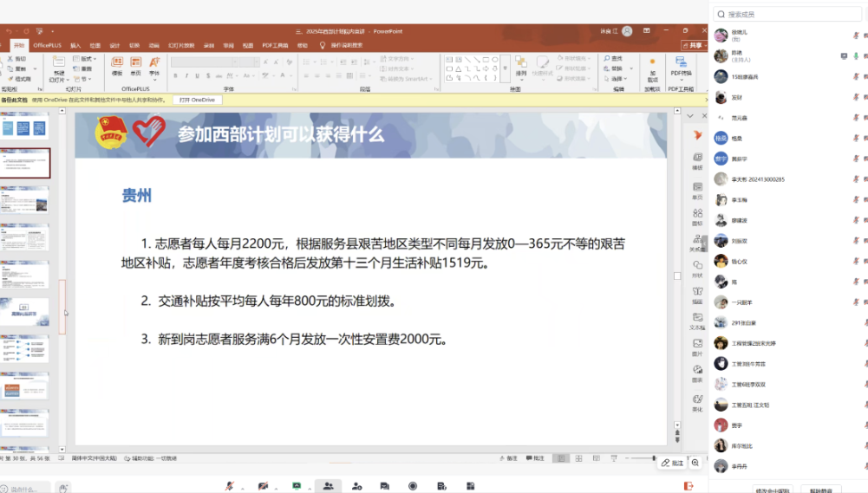Viewport: 868px width, 493px height.
Task: Click the 搜索成员 member search field
Action: pyautogui.click(x=786, y=15)
